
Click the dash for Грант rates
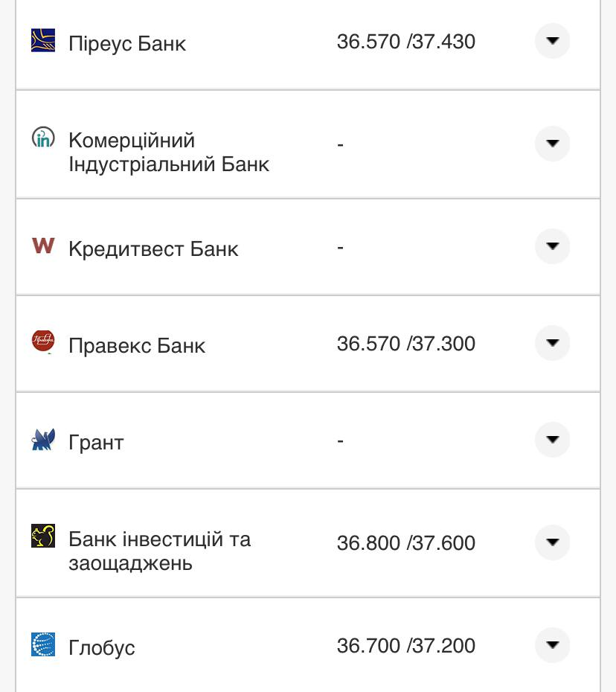(x=340, y=440)
